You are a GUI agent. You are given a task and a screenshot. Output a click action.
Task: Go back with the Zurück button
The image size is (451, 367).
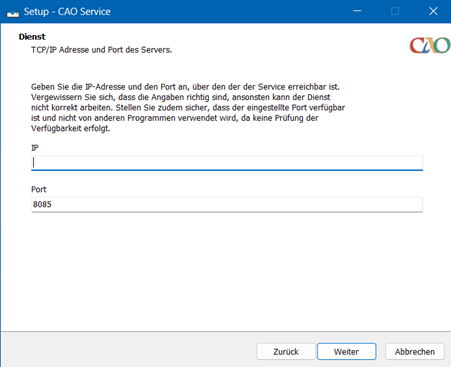click(x=286, y=352)
